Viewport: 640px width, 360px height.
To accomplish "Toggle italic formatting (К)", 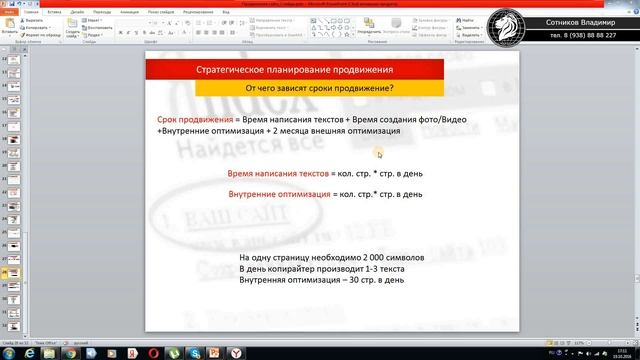I will [128, 33].
